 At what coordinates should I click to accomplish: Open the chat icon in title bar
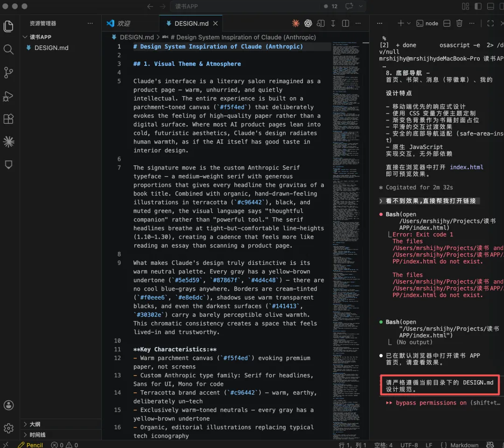tap(349, 6)
